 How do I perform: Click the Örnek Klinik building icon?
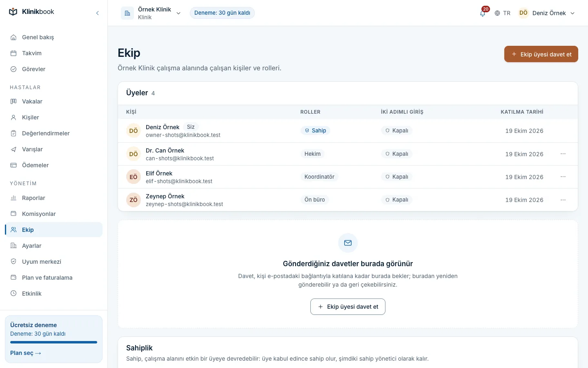[x=127, y=13]
